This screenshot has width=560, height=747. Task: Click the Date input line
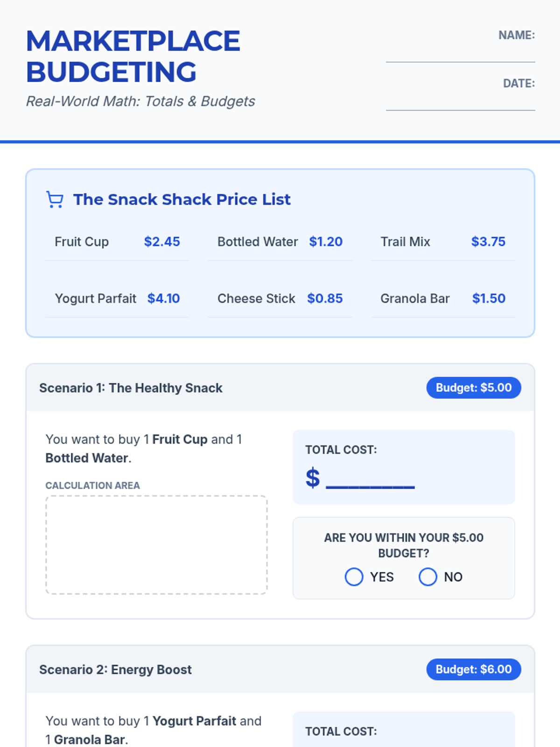point(460,104)
